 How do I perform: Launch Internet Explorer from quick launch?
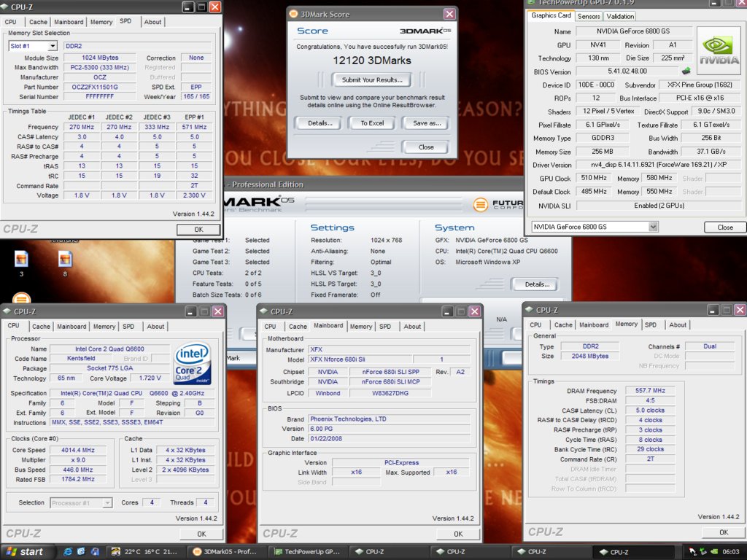pyautogui.click(x=68, y=551)
